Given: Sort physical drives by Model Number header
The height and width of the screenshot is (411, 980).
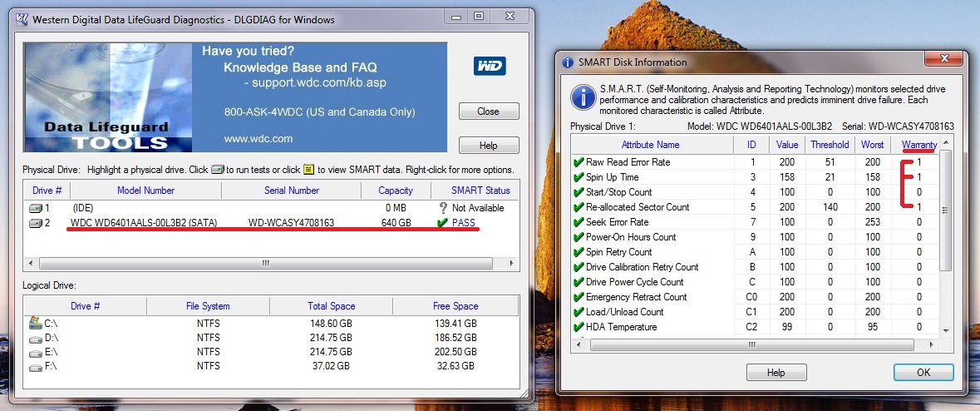Looking at the screenshot, I should [x=145, y=191].
